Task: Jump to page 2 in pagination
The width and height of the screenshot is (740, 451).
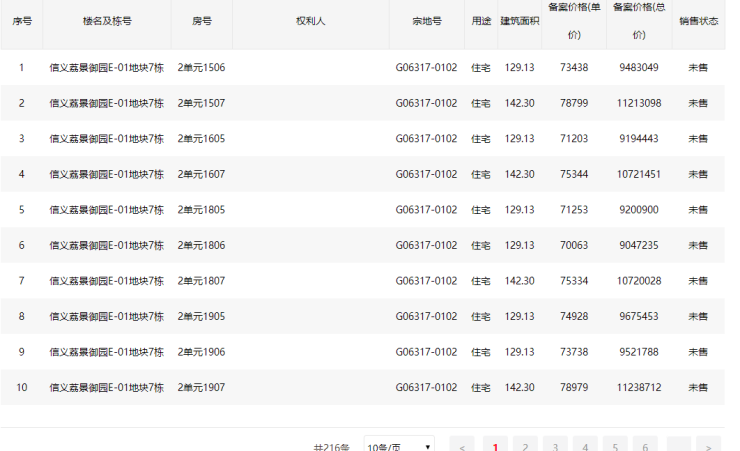Action: click(525, 446)
